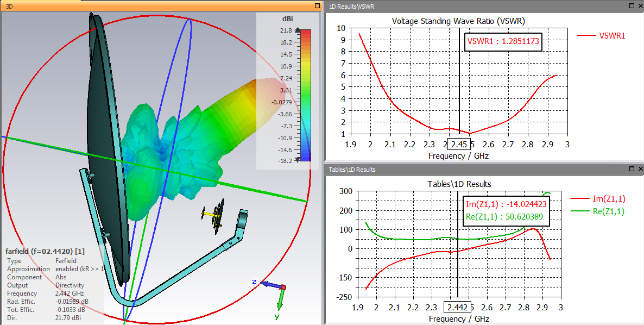The width and height of the screenshot is (644, 325).
Task: Select the Re(Z1,1) legend entry
Action: (598, 212)
